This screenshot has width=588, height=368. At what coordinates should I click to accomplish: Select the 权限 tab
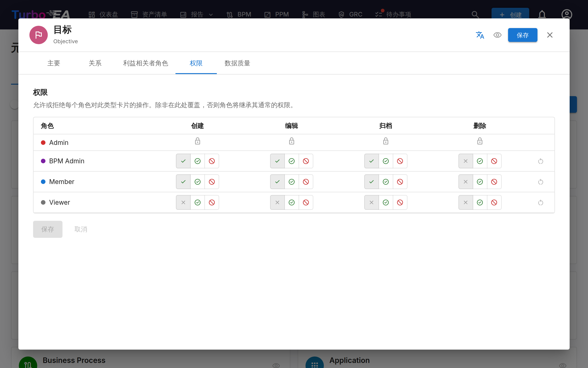point(196,63)
